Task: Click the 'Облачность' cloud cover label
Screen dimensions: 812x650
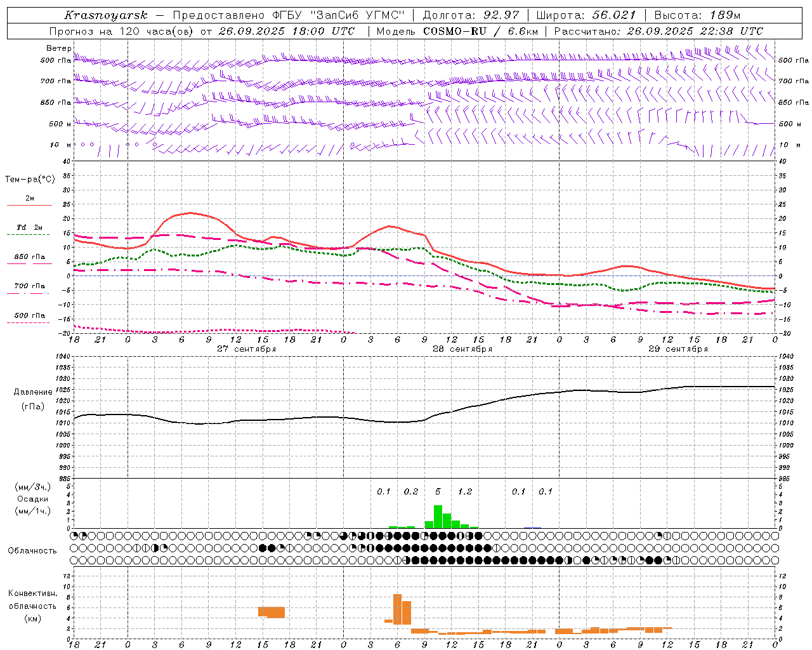Action: click(32, 551)
